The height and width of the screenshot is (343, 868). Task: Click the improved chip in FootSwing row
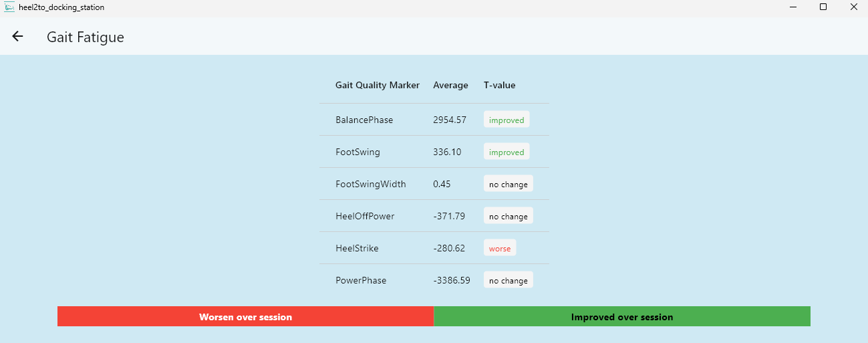[507, 152]
